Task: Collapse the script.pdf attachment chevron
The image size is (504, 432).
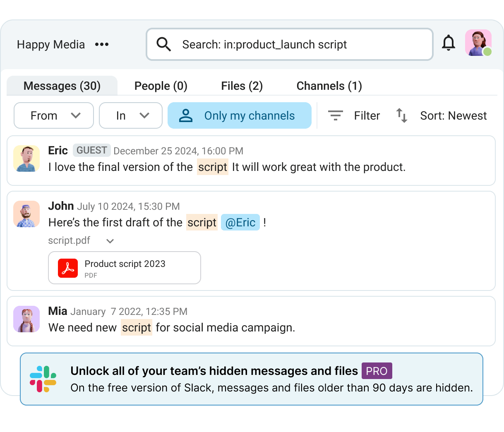Action: tap(110, 241)
